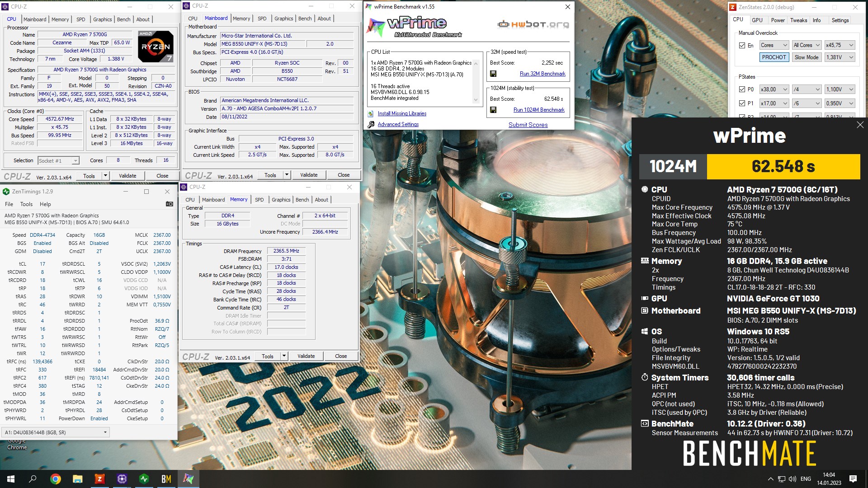The height and width of the screenshot is (488, 868).
Task: Click the HWBOT.org logo in wPrime
Action: (x=533, y=24)
